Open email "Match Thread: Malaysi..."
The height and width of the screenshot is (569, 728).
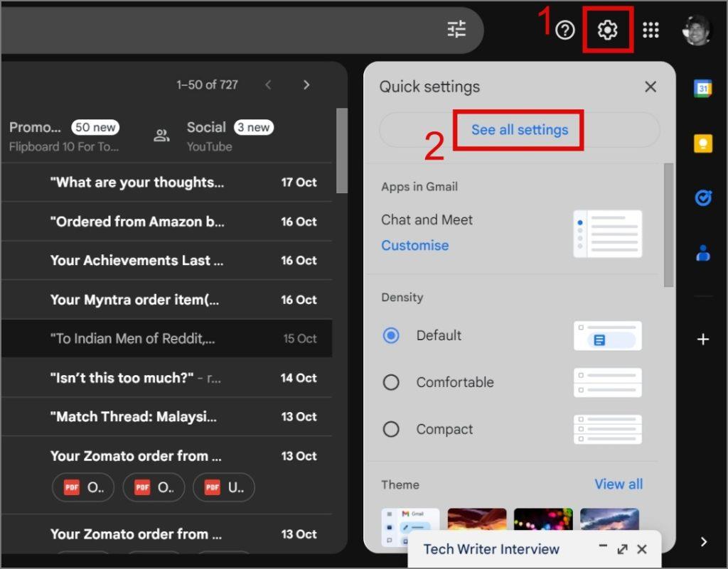(x=167, y=417)
